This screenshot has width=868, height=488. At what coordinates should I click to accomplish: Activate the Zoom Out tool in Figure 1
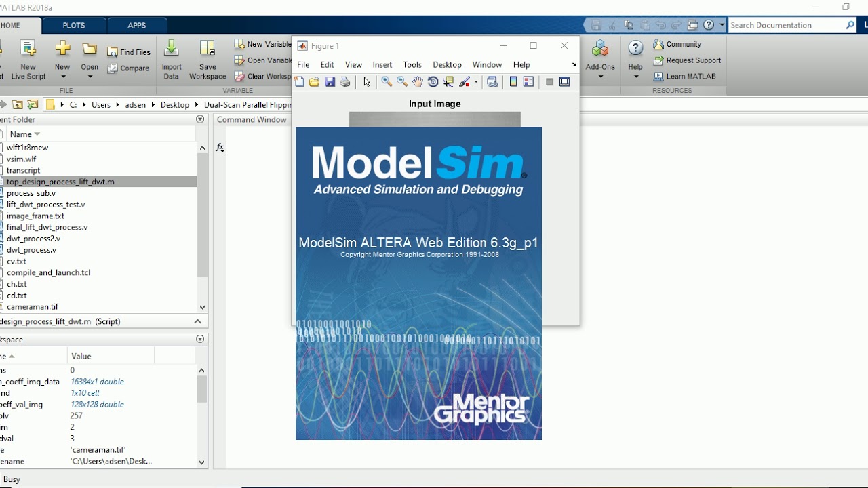[x=402, y=82]
